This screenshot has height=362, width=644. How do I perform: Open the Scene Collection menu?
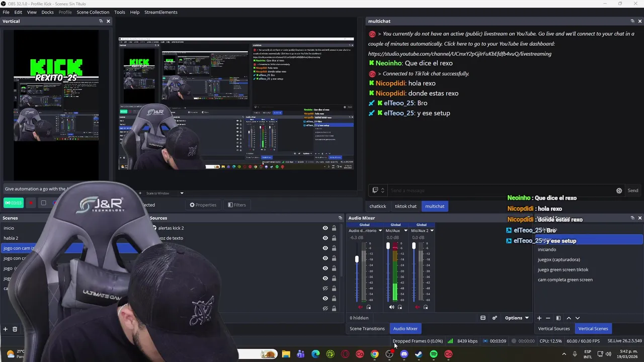(x=93, y=12)
